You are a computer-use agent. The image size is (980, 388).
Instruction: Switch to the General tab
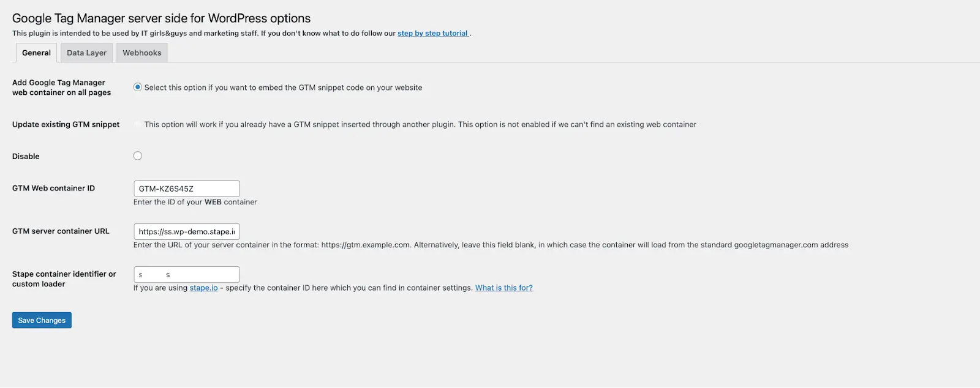pos(36,53)
